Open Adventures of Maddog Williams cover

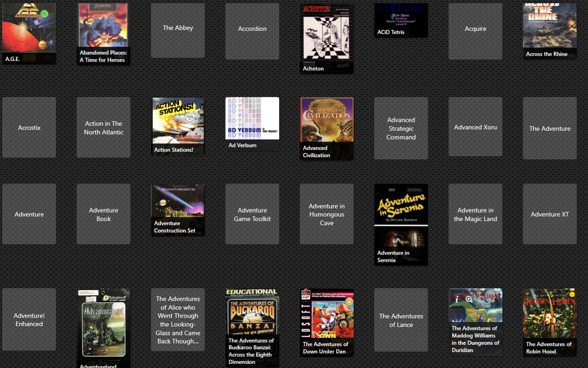[x=476, y=322]
